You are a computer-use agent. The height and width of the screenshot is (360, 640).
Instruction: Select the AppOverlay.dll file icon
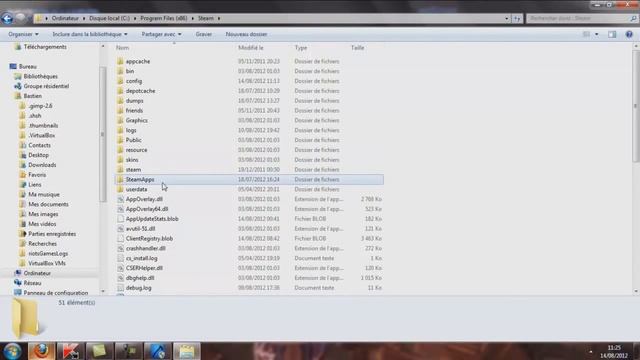(x=120, y=199)
